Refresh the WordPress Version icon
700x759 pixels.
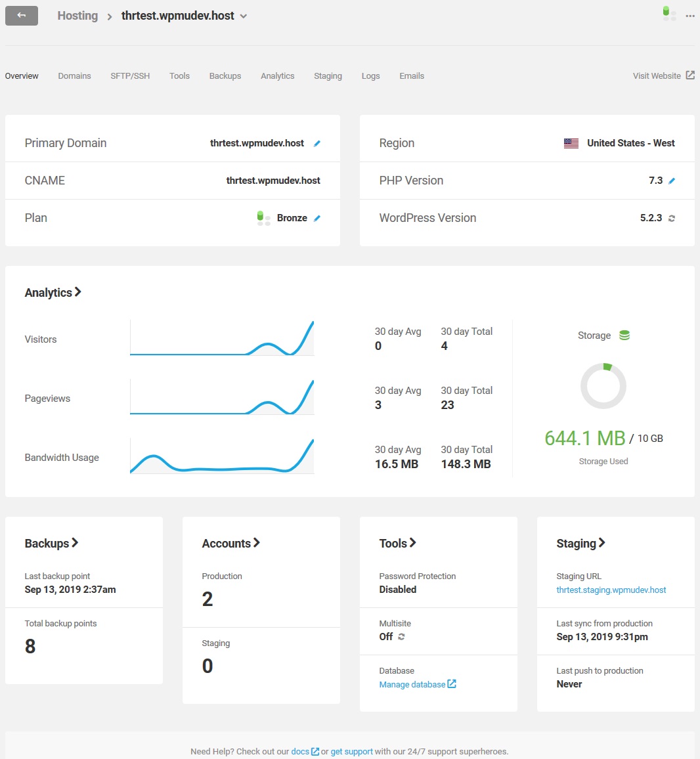point(672,218)
